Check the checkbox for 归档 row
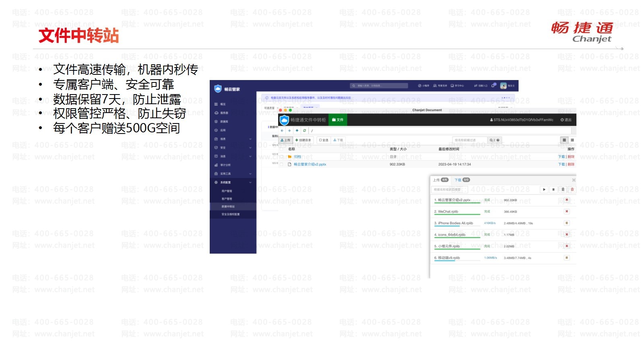 point(281,157)
